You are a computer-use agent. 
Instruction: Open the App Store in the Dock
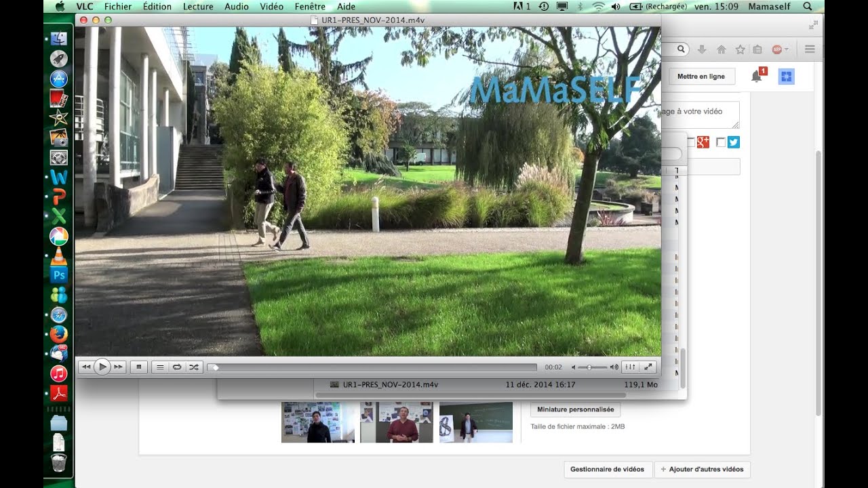pos(59,79)
